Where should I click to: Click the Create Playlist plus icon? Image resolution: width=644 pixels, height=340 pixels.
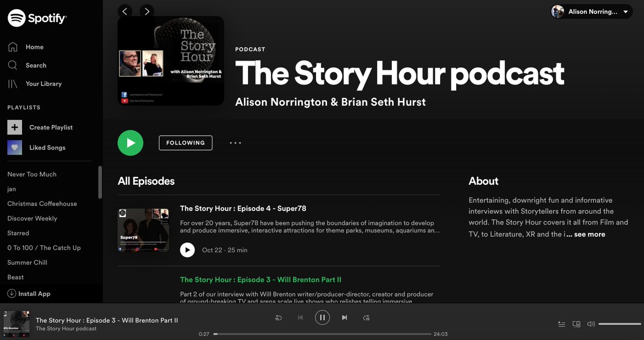point(14,127)
